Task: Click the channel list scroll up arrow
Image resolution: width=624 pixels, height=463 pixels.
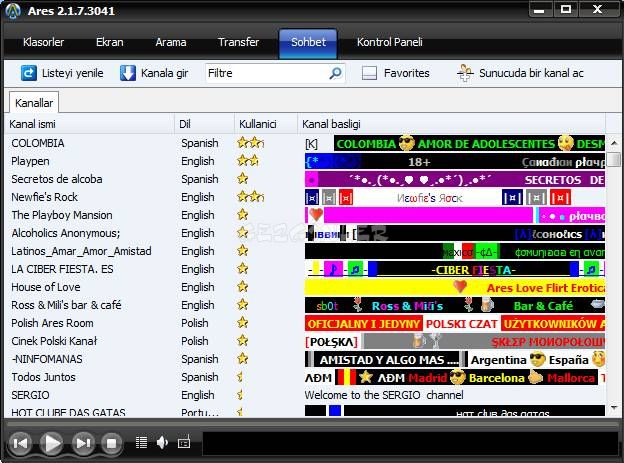Action: [x=614, y=143]
